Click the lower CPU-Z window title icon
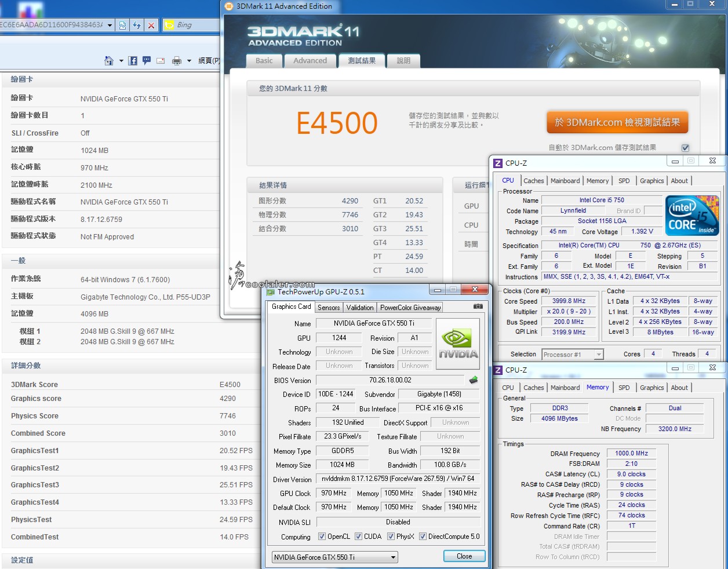728x569 pixels. [498, 370]
